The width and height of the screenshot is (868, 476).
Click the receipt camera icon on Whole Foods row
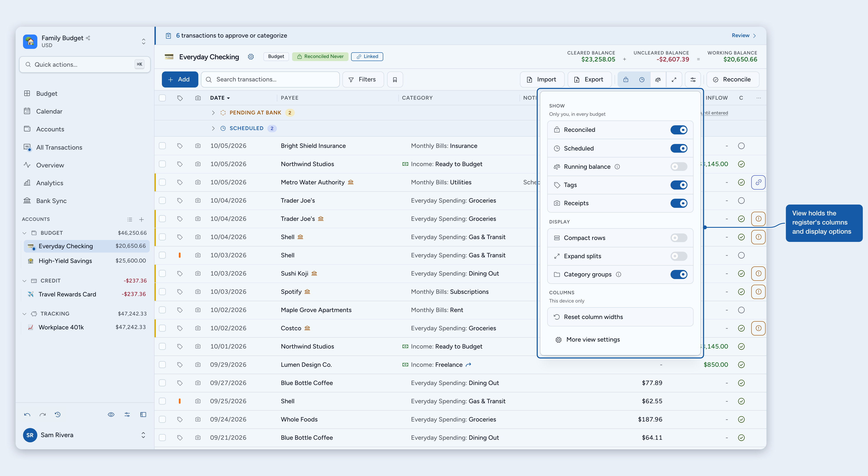tap(198, 420)
